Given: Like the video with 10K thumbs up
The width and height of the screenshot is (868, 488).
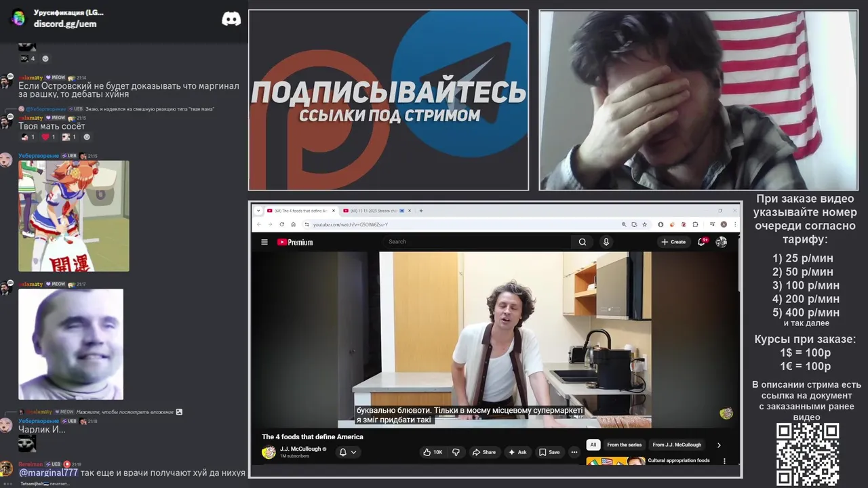Looking at the screenshot, I should (433, 452).
